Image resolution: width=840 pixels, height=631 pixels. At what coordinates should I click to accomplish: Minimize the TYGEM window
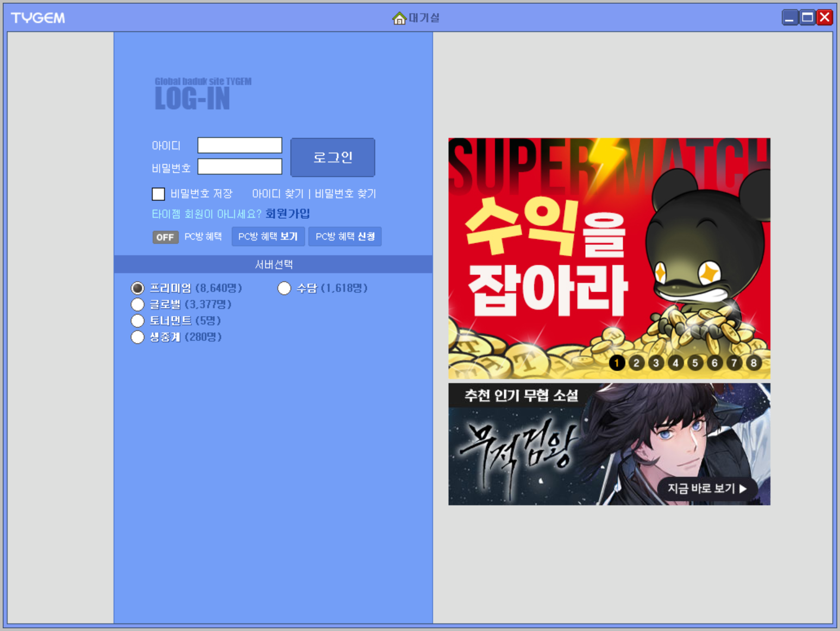[x=790, y=18]
